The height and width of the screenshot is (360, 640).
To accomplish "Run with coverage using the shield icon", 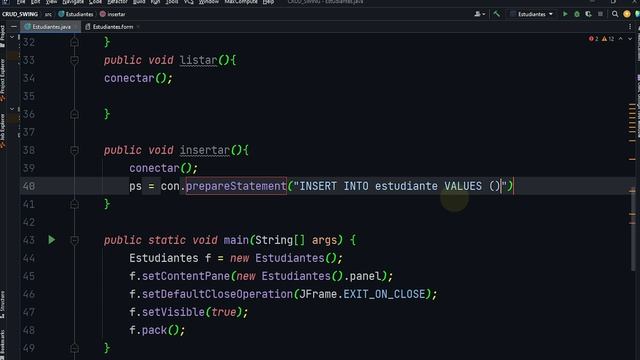I will point(588,14).
